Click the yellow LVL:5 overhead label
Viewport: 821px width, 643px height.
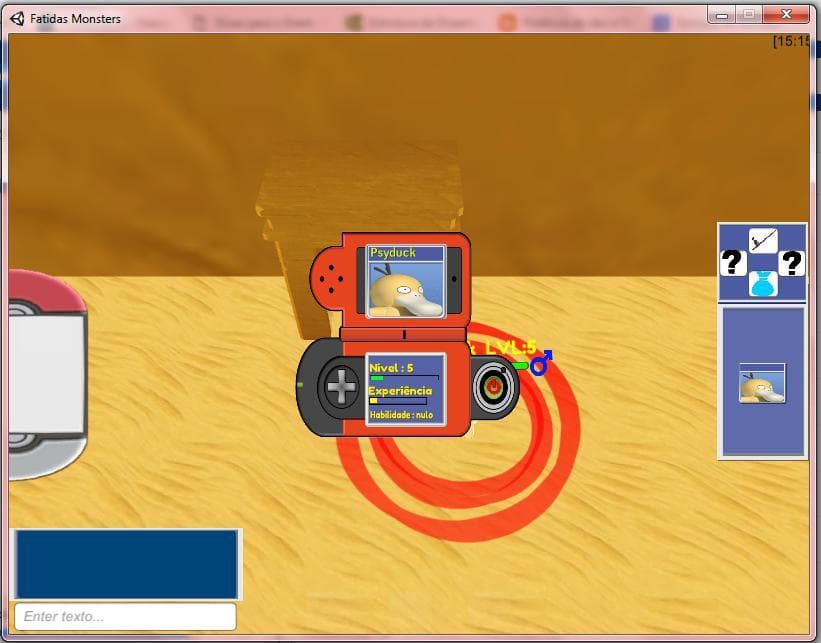click(511, 347)
